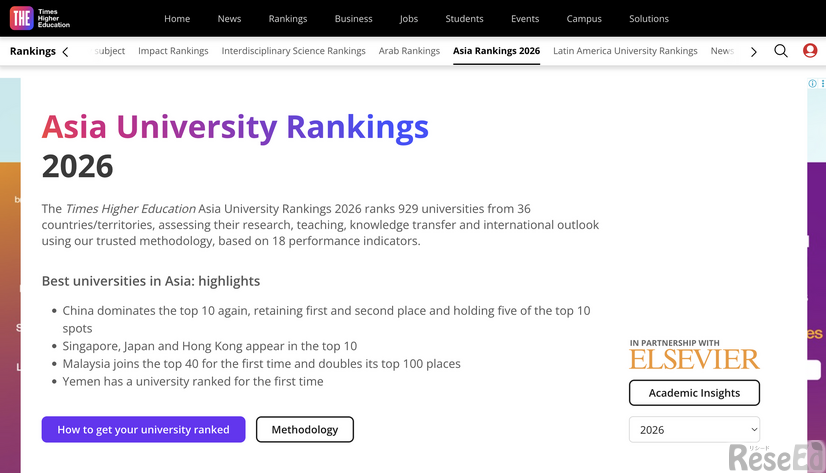Click the Asia University Rankings heading

[235, 127]
